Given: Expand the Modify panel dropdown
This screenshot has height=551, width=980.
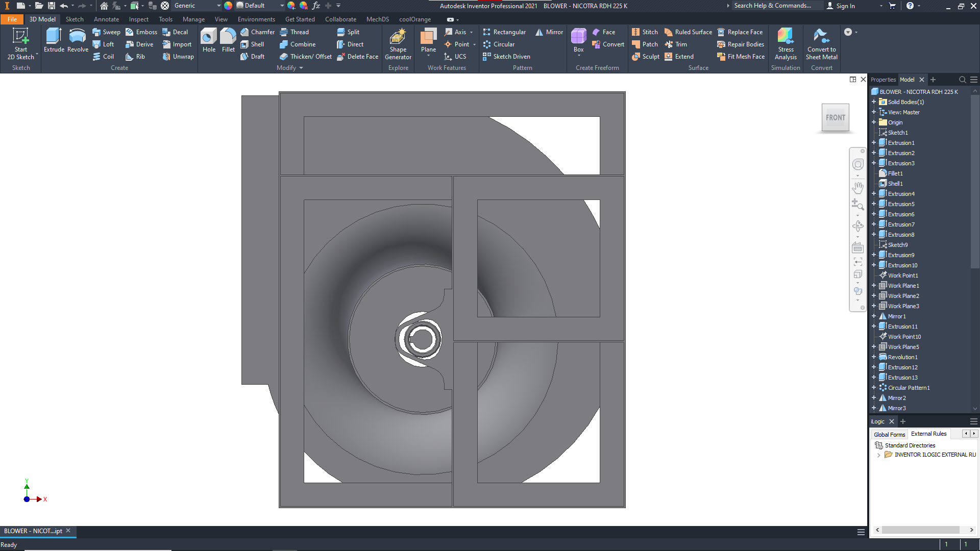Looking at the screenshot, I should point(301,68).
